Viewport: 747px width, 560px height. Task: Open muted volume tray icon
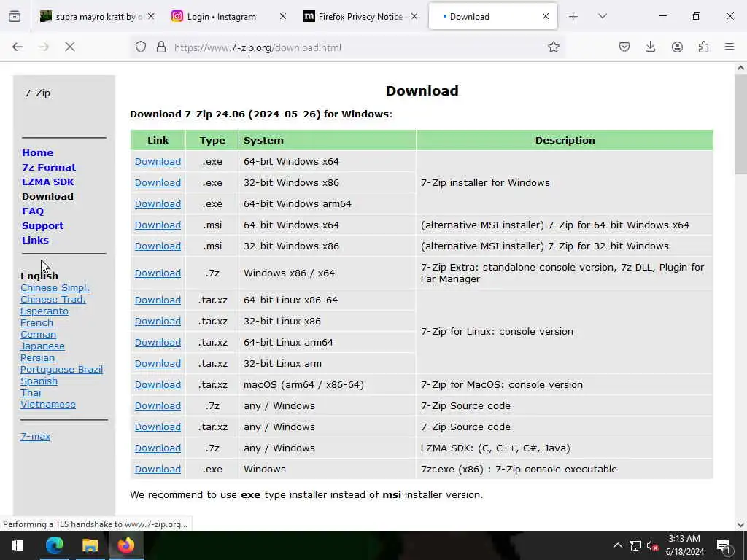(x=651, y=545)
